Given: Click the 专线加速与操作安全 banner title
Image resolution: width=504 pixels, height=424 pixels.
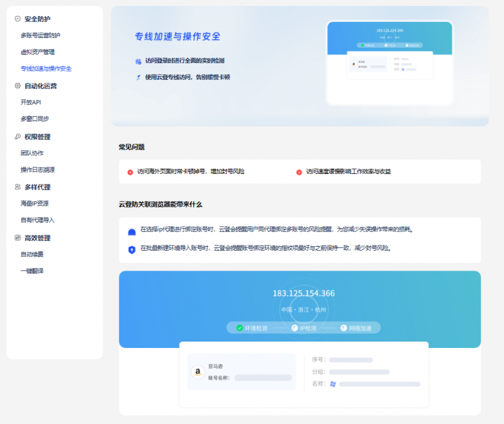Looking at the screenshot, I should click(177, 36).
